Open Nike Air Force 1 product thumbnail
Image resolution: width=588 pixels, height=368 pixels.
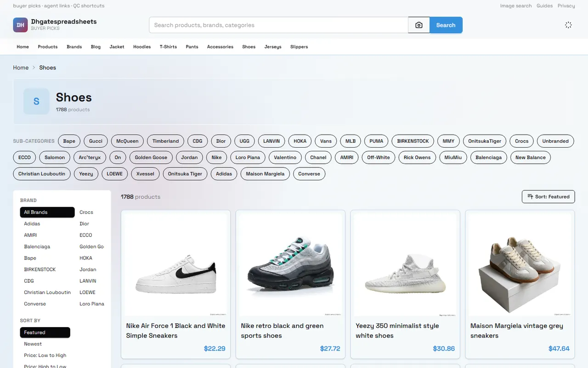175,264
